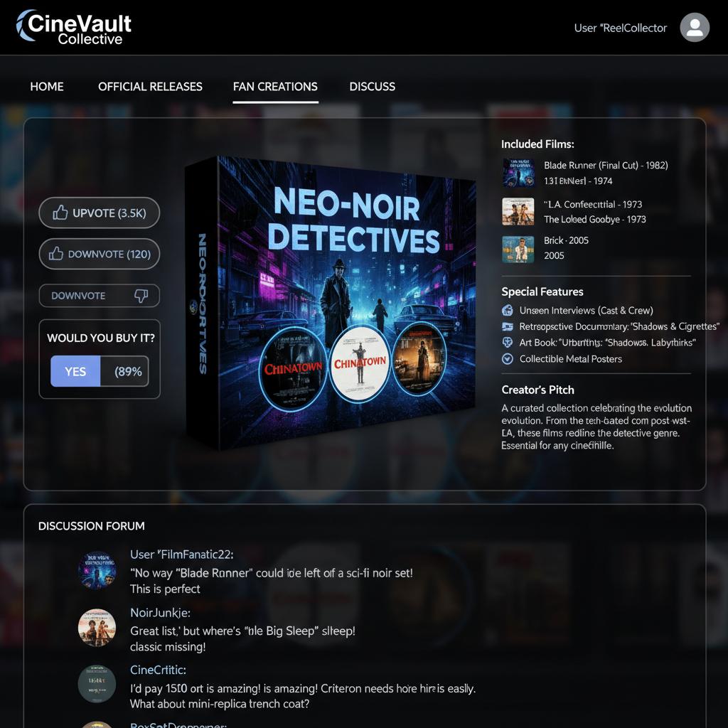Click the Unseen Interviews feature icon
This screenshot has height=728, width=728.
[x=508, y=311]
